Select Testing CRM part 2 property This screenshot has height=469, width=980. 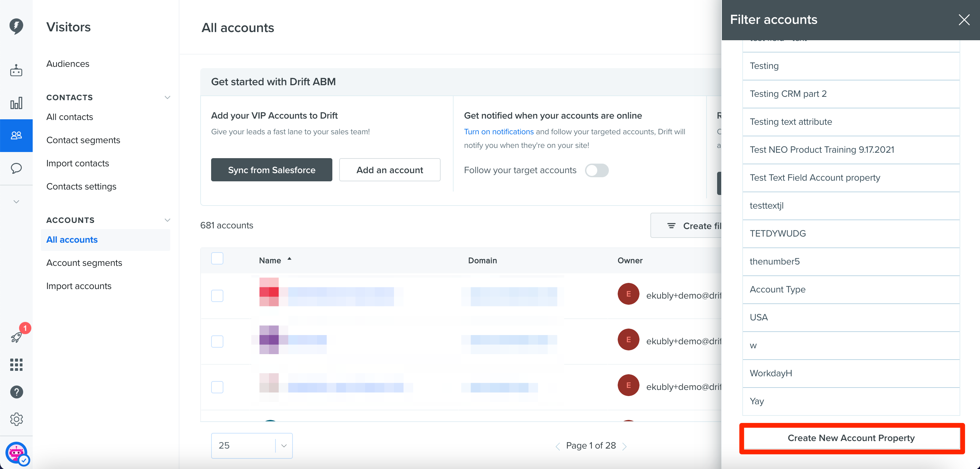coord(851,94)
